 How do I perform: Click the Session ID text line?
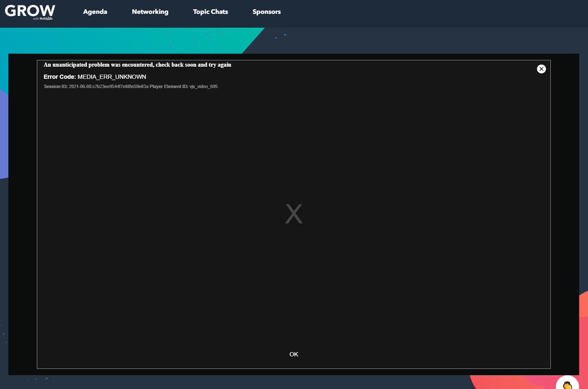[x=130, y=86]
